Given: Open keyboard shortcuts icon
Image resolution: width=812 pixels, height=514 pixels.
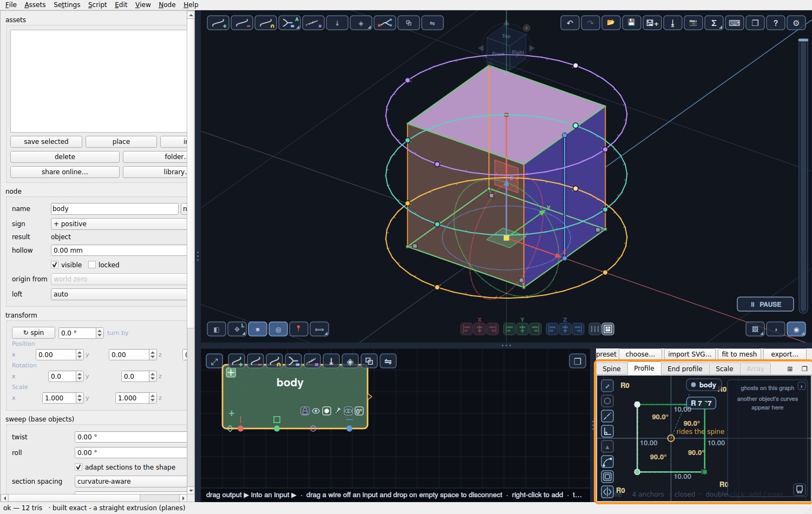Looking at the screenshot, I should [x=734, y=23].
